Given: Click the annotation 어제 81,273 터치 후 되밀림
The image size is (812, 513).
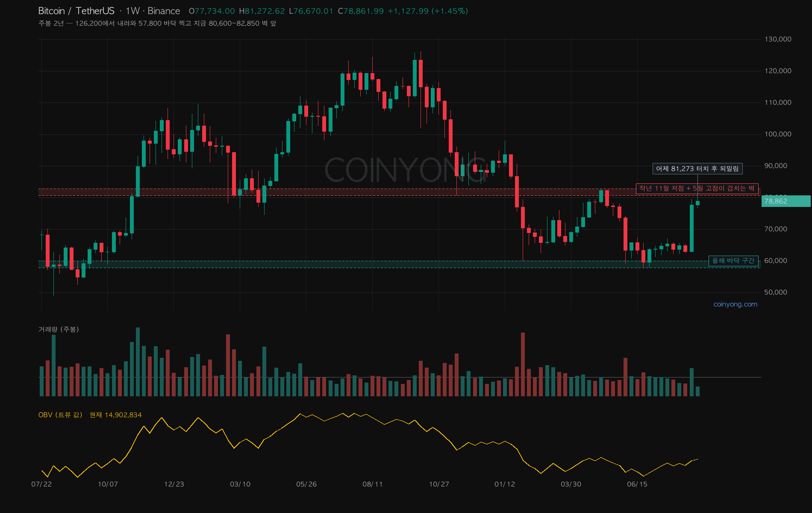Looking at the screenshot, I should (x=697, y=168).
